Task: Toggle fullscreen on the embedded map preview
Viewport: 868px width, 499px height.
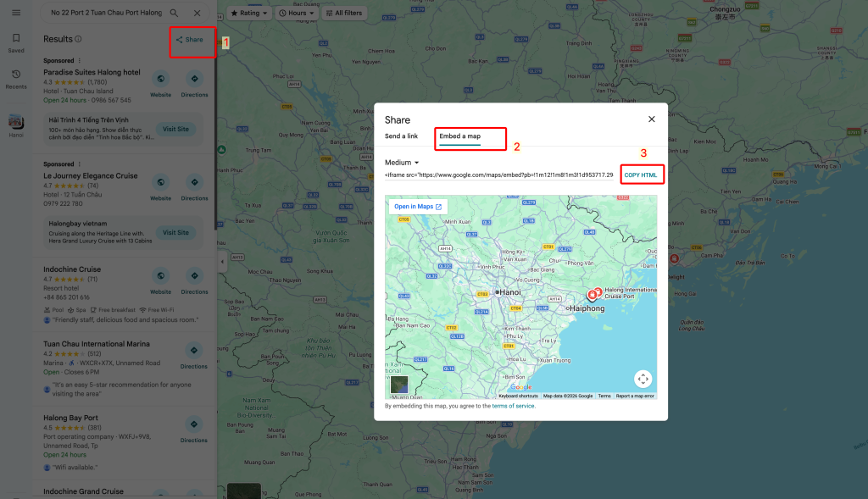Action: 643,379
